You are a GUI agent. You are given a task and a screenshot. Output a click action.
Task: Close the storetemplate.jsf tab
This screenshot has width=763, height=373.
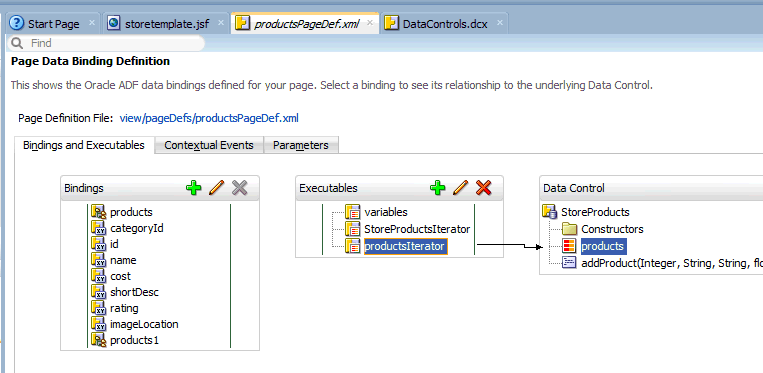coord(221,23)
